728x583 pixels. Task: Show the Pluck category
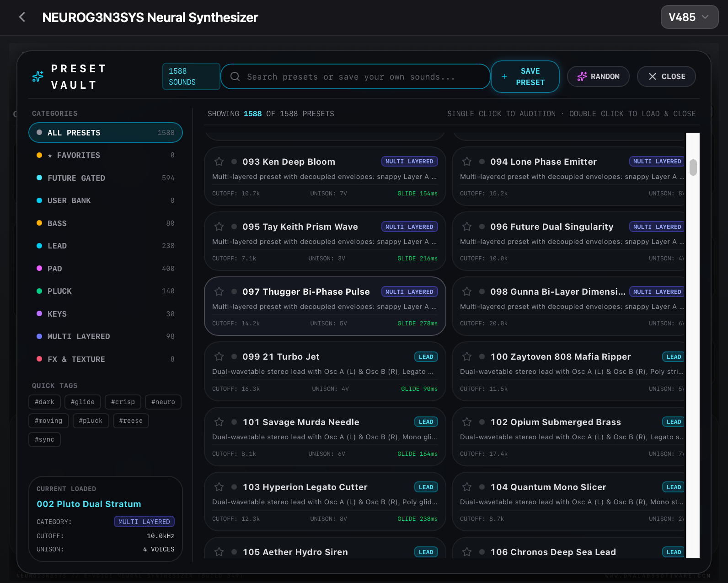106,291
